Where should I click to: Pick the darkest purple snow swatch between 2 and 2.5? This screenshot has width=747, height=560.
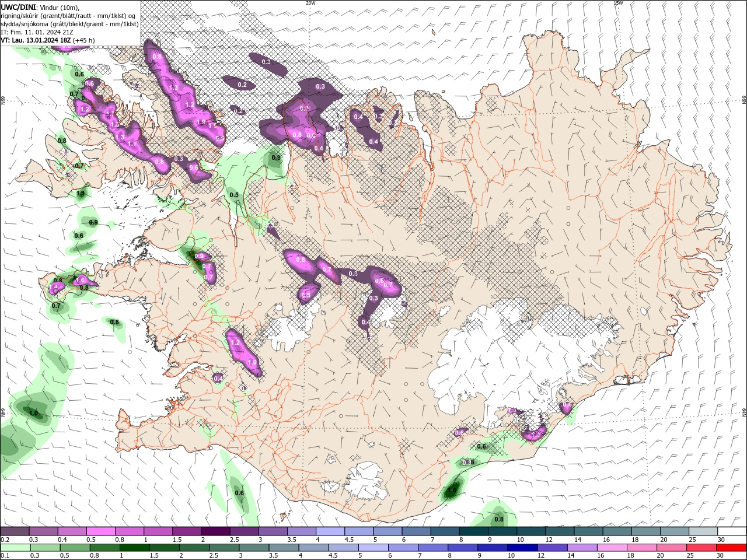pyautogui.click(x=215, y=531)
